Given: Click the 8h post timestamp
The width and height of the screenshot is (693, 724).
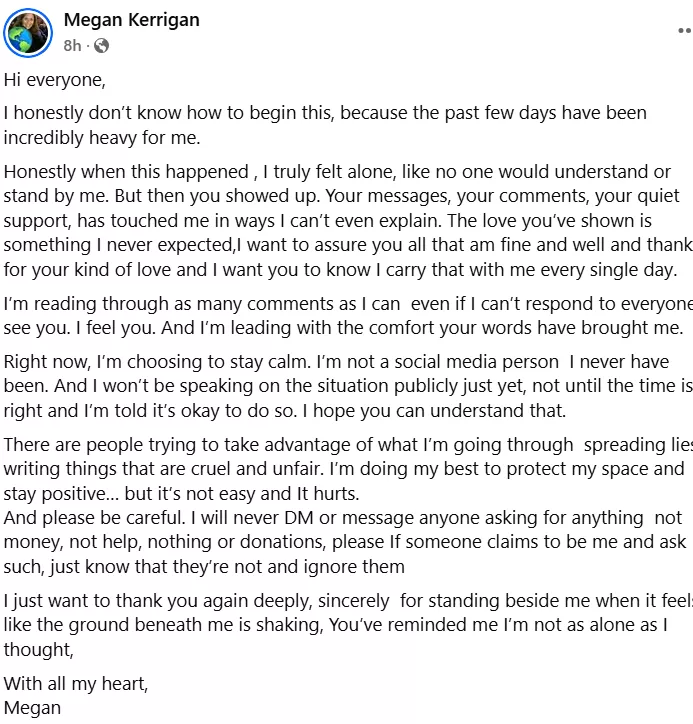Looking at the screenshot, I should click(72, 46).
